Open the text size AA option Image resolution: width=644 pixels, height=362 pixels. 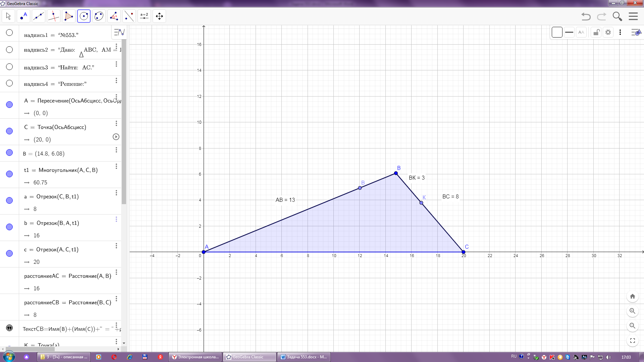click(581, 32)
